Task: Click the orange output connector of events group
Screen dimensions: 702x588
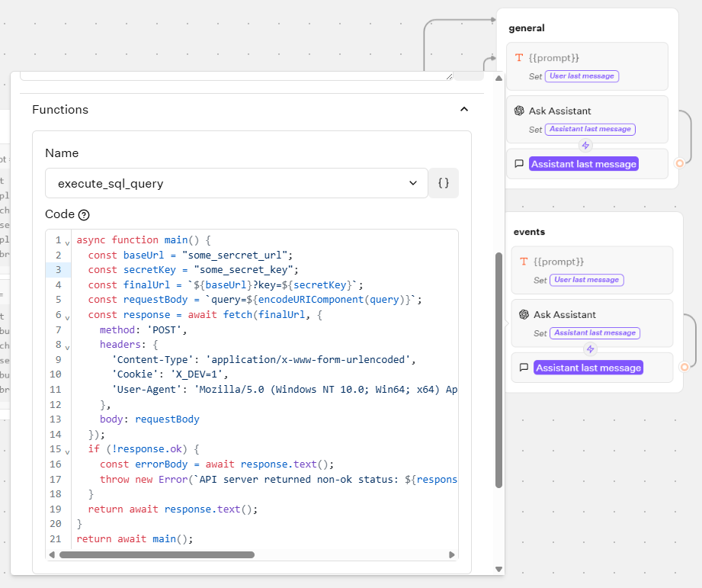Action: coord(684,368)
